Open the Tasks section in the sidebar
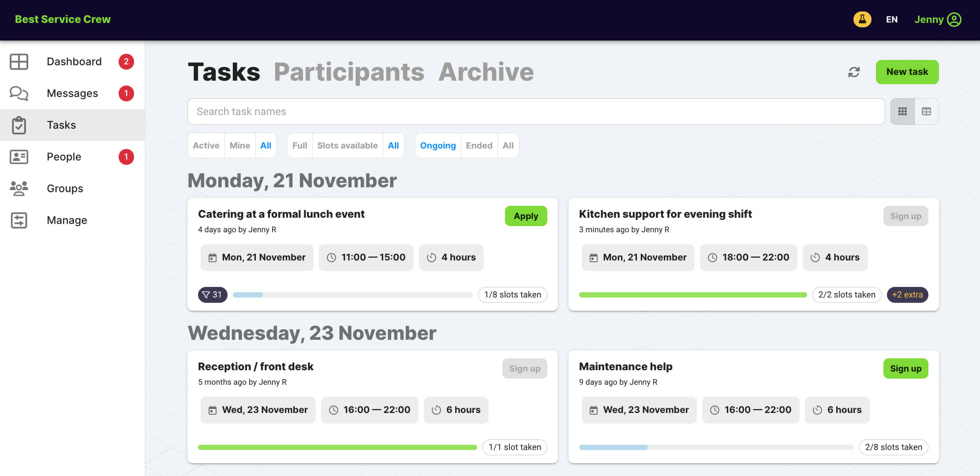This screenshot has height=476, width=980. pos(19,125)
